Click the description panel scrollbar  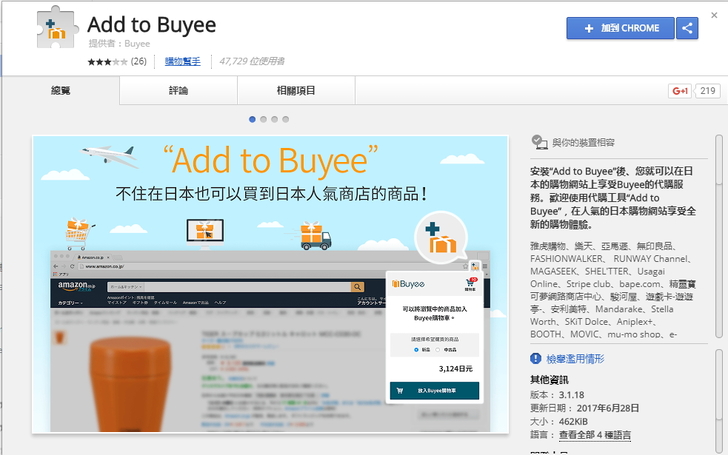coord(719,236)
